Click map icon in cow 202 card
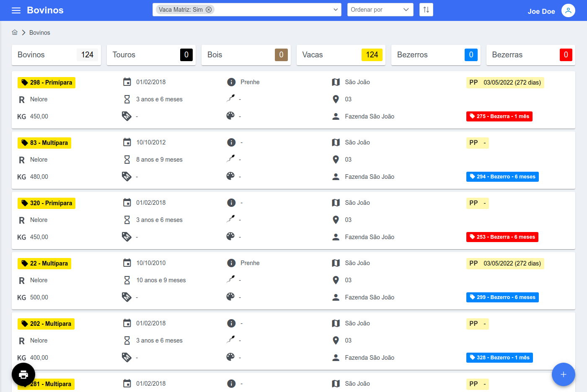Image resolution: width=587 pixels, height=392 pixels. coord(336,323)
